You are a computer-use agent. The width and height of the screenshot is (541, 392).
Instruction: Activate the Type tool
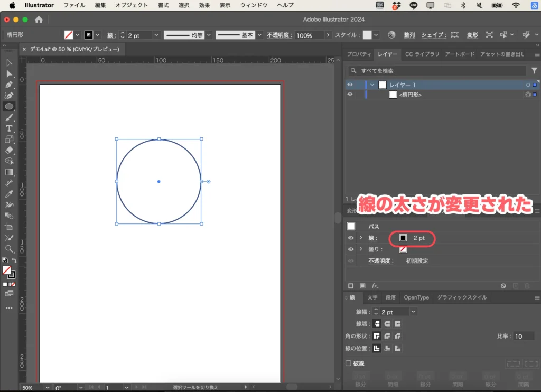click(x=9, y=128)
